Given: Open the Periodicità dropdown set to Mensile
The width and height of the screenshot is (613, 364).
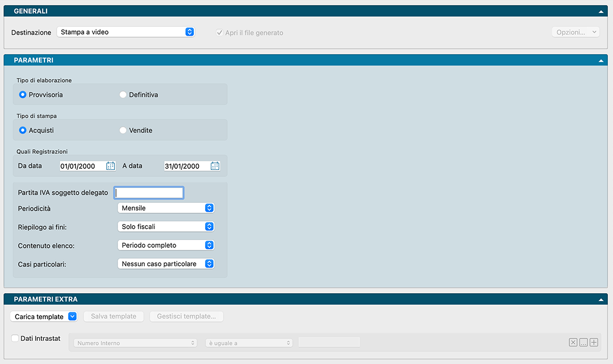Looking at the screenshot, I should (165, 208).
